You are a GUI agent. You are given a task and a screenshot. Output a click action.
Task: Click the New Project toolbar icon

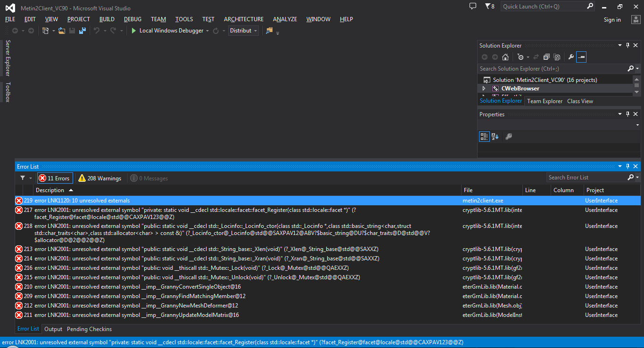[45, 31]
